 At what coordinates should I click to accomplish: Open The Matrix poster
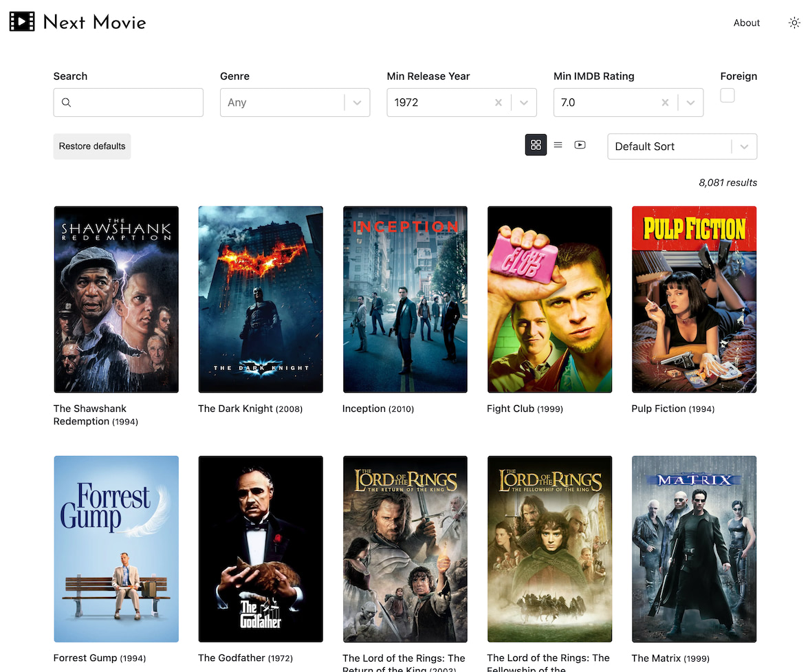(694, 549)
